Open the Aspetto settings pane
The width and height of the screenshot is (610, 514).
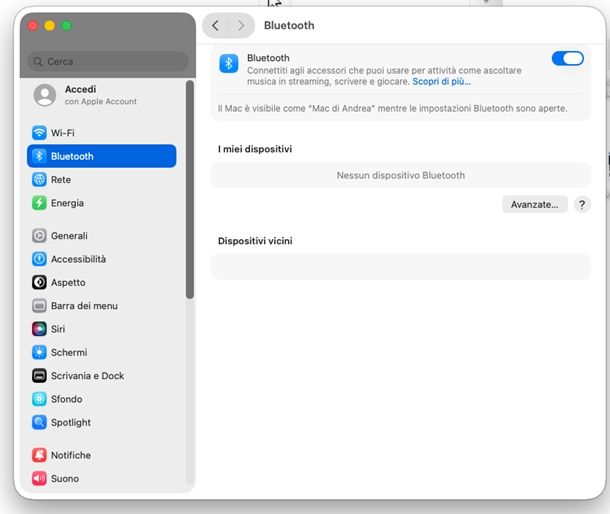[x=68, y=283]
